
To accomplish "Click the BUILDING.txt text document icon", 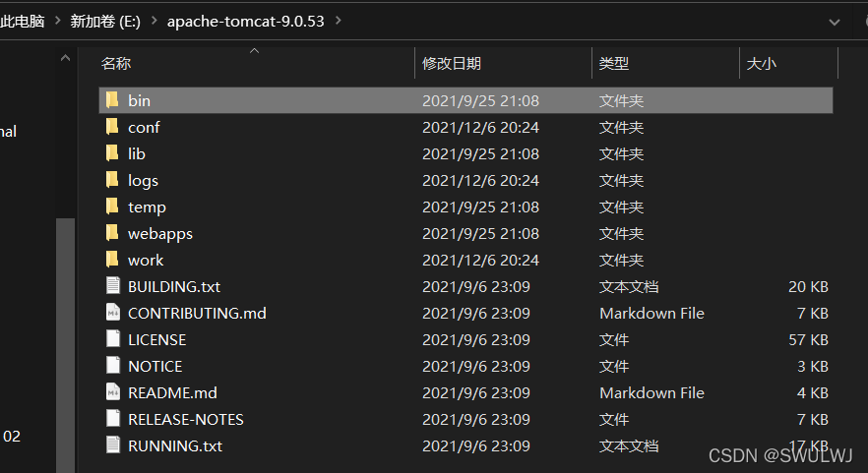I will pos(113,286).
